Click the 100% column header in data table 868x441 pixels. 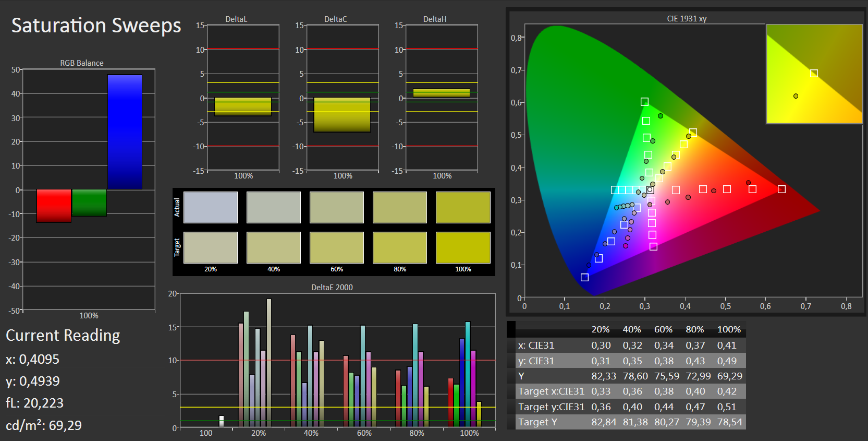(729, 330)
